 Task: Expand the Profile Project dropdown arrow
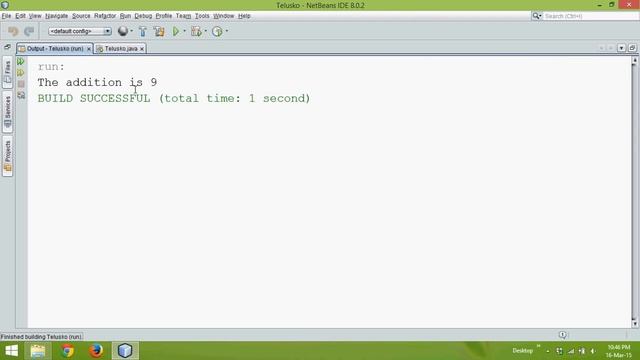tap(227, 31)
